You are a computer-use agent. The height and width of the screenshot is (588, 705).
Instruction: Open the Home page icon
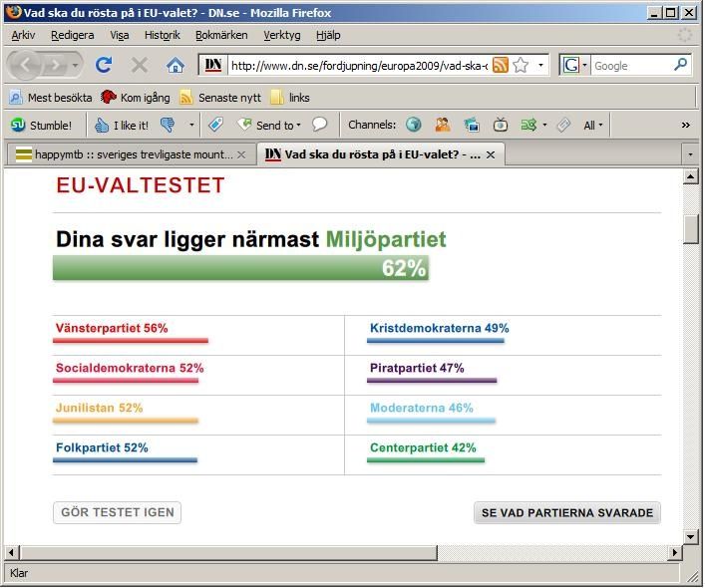point(176,66)
